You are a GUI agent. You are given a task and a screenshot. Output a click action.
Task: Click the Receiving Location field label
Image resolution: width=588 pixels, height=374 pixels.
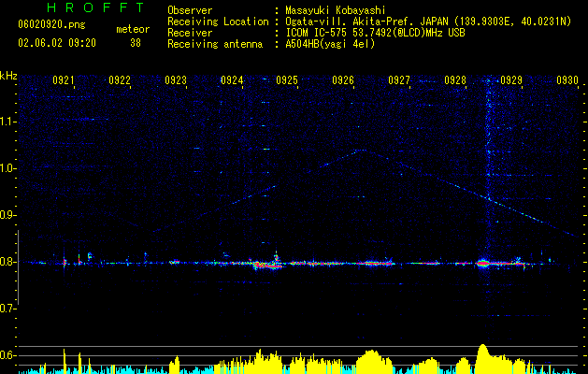(x=218, y=22)
